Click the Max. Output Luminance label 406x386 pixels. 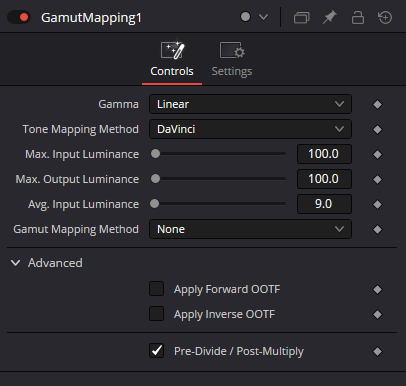tap(77, 179)
